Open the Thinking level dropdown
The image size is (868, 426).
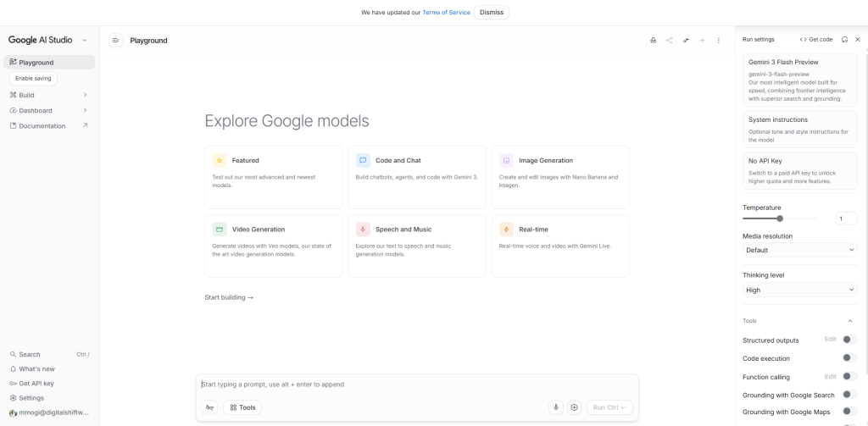800,290
